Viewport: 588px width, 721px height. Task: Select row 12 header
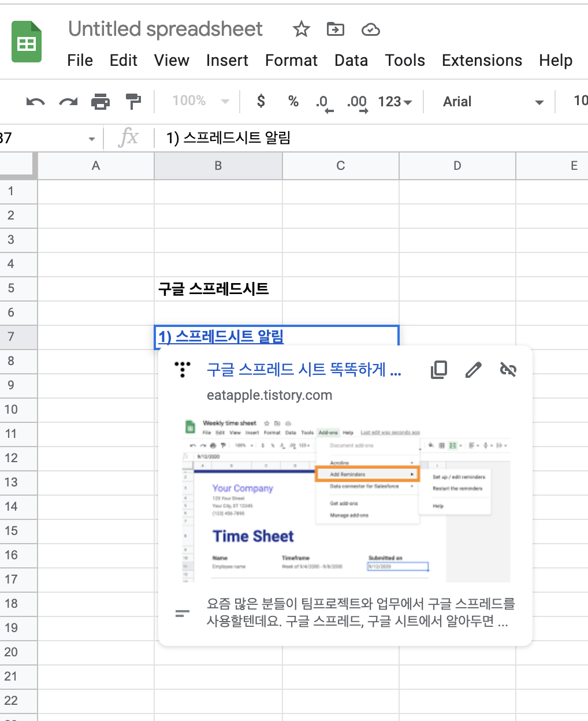[17, 458]
